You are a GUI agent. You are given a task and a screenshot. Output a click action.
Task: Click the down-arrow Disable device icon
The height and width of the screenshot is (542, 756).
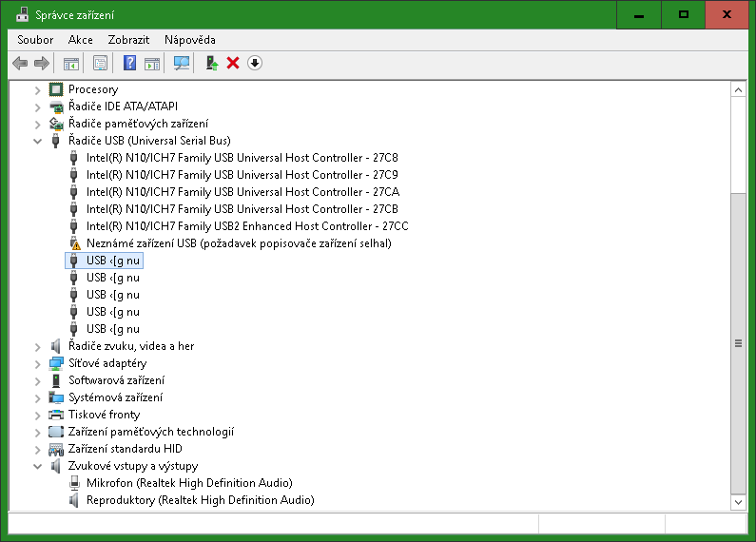pyautogui.click(x=255, y=63)
